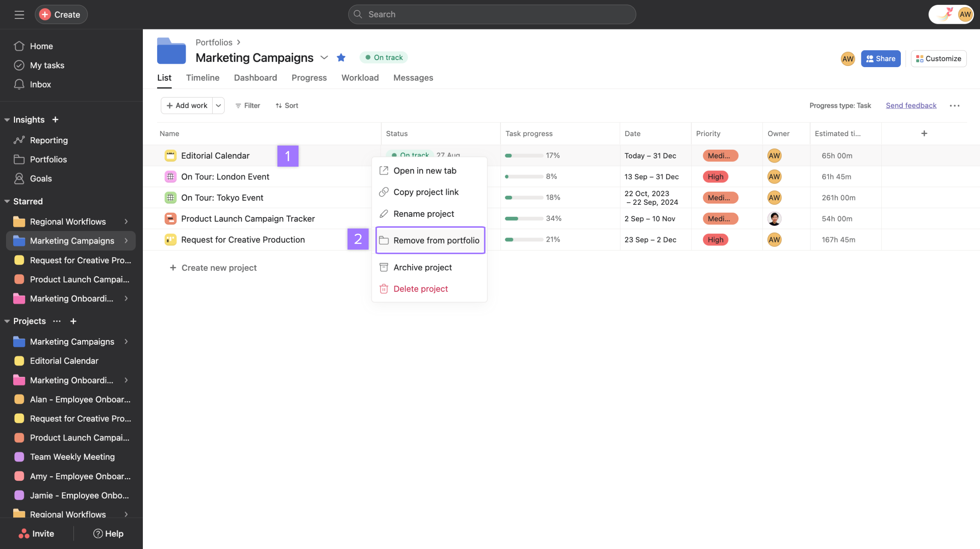Open Goals from the sidebar
The image size is (980, 549).
(41, 178)
